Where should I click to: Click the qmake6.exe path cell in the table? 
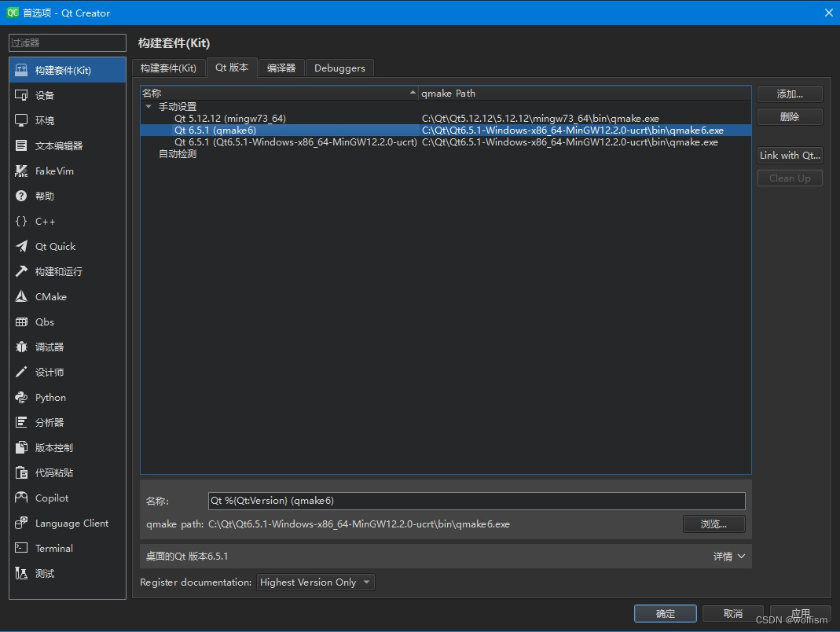pos(573,130)
